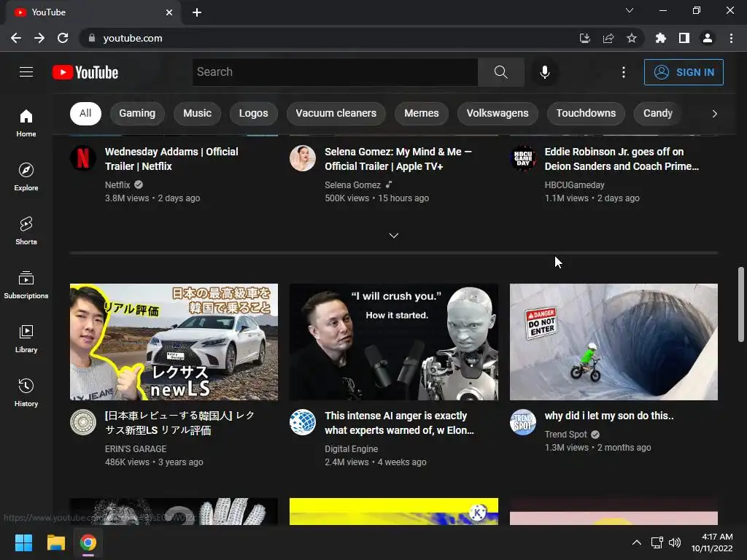Select the Candy filter chip
The image size is (747, 560).
(x=658, y=113)
